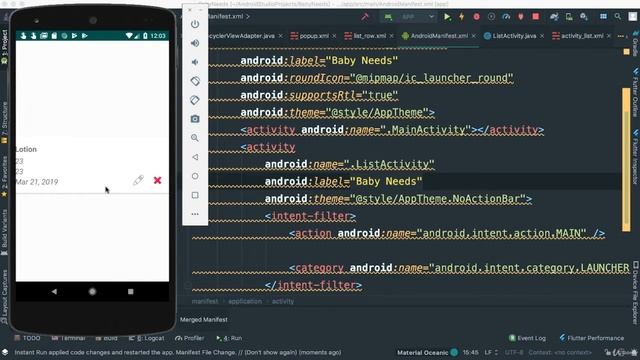The width and height of the screenshot is (640, 360).
Task: Open the TODO tool window
Action: (27, 338)
